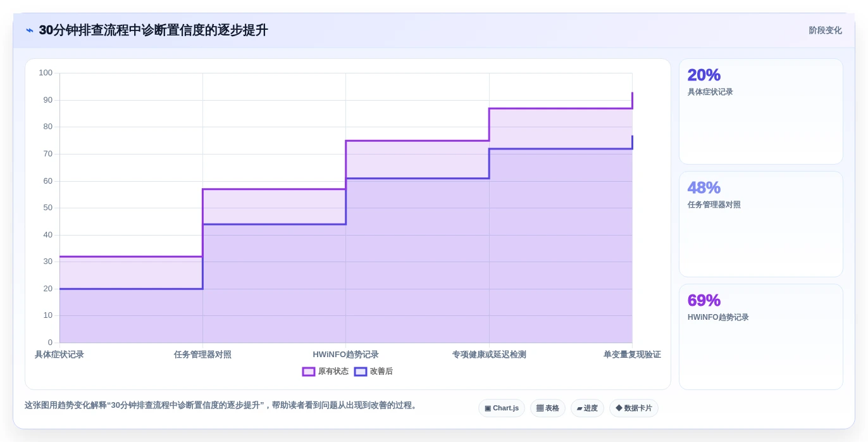
Task: Toggle the 改善后 legend entry
Action: (374, 372)
